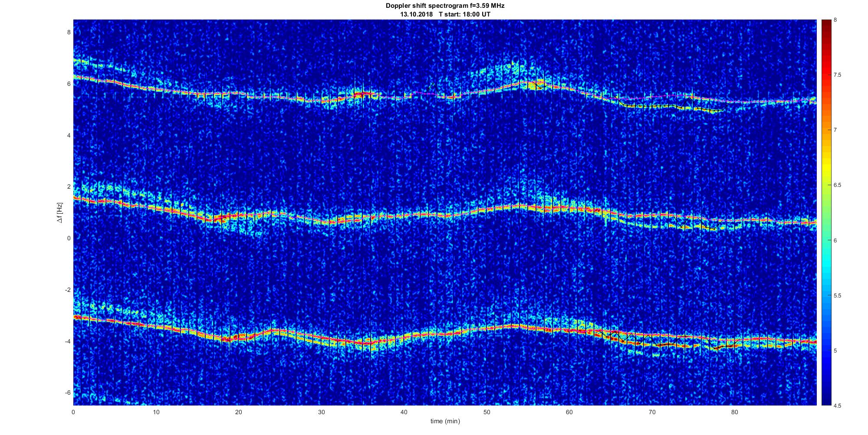This screenshot has width=868, height=435.
Task: Click the y-axis tick label '6'
Action: 69,84
